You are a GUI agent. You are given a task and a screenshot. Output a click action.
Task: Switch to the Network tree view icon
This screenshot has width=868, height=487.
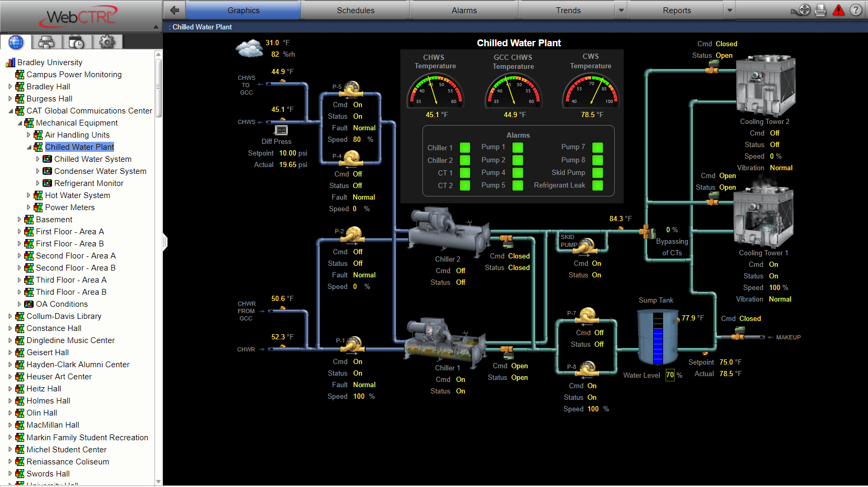coord(46,42)
